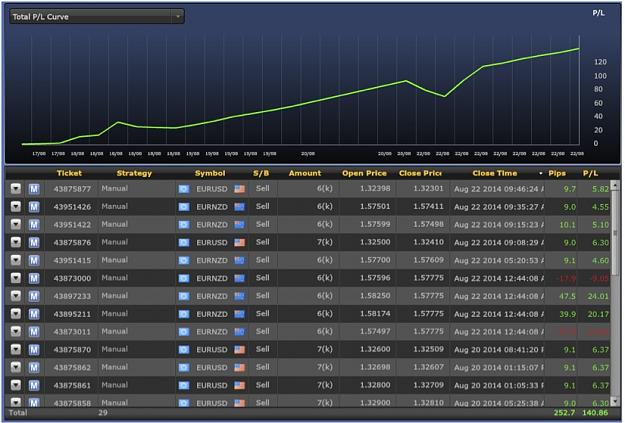Click the US flag icon on ticket 43875877 row

coord(239,189)
